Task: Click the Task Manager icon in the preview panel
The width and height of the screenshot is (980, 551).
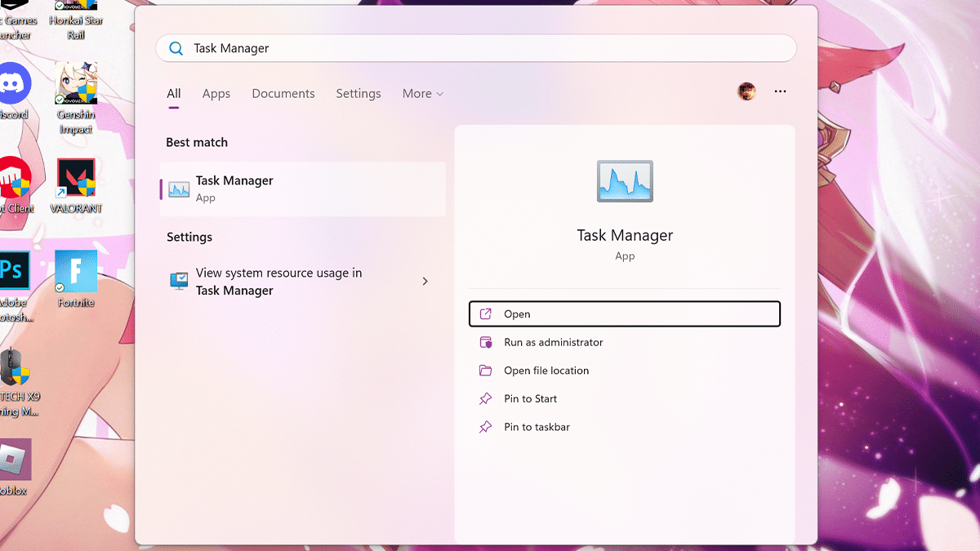Action: point(625,181)
